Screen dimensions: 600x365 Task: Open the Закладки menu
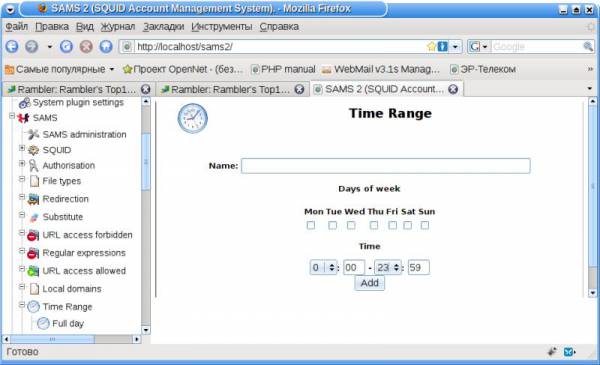[x=163, y=27]
